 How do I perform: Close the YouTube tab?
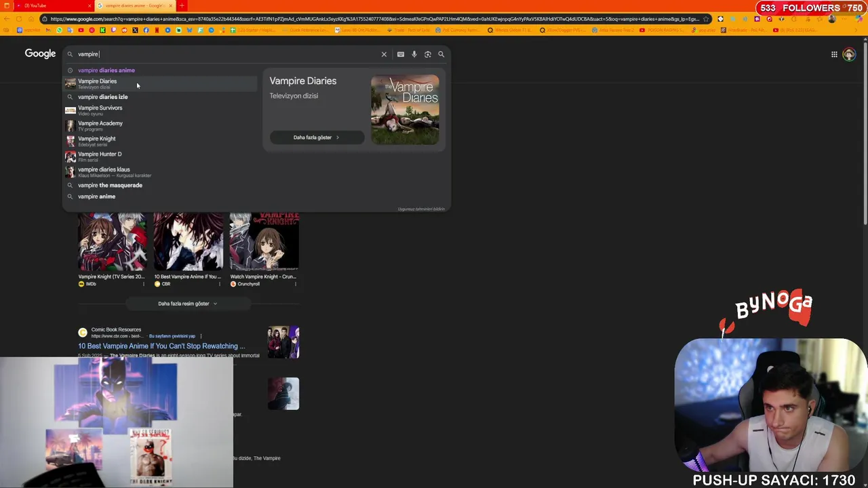point(90,5)
